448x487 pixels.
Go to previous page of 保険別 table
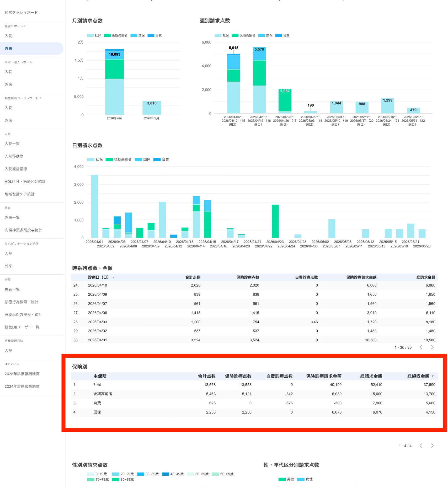[x=421, y=446]
